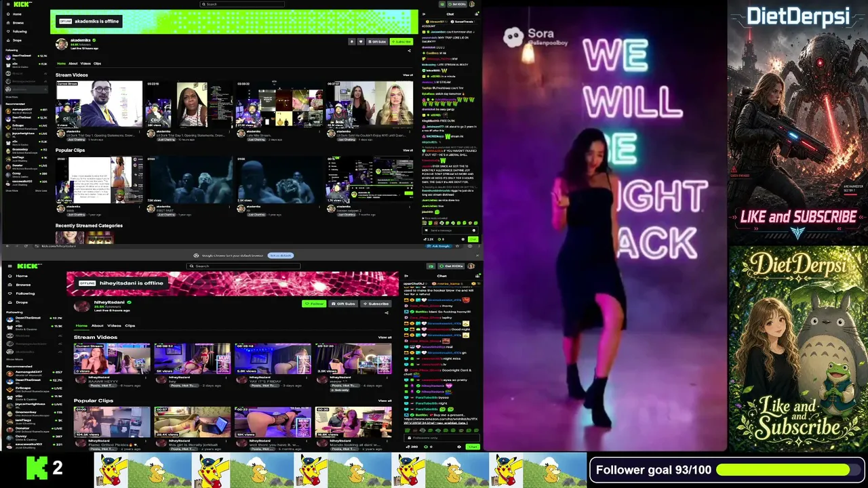Open user avatar menu in akademiks window
Image resolution: width=868 pixels, height=488 pixels.
[x=473, y=4]
